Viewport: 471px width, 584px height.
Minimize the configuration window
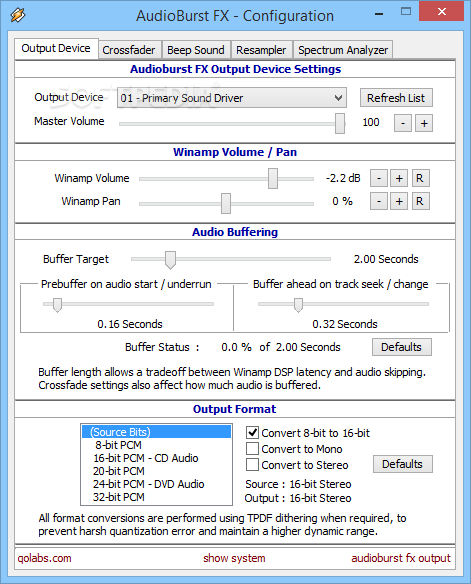[x=379, y=13]
